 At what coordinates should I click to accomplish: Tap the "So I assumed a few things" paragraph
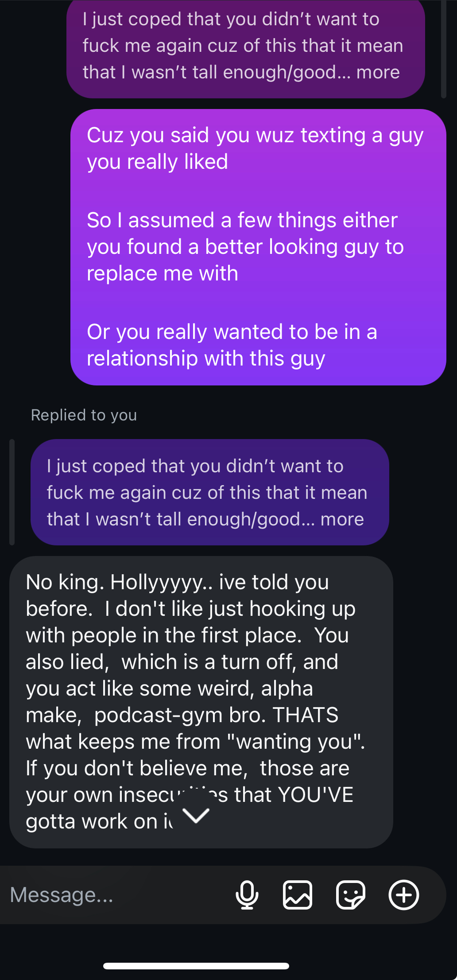pos(245,247)
